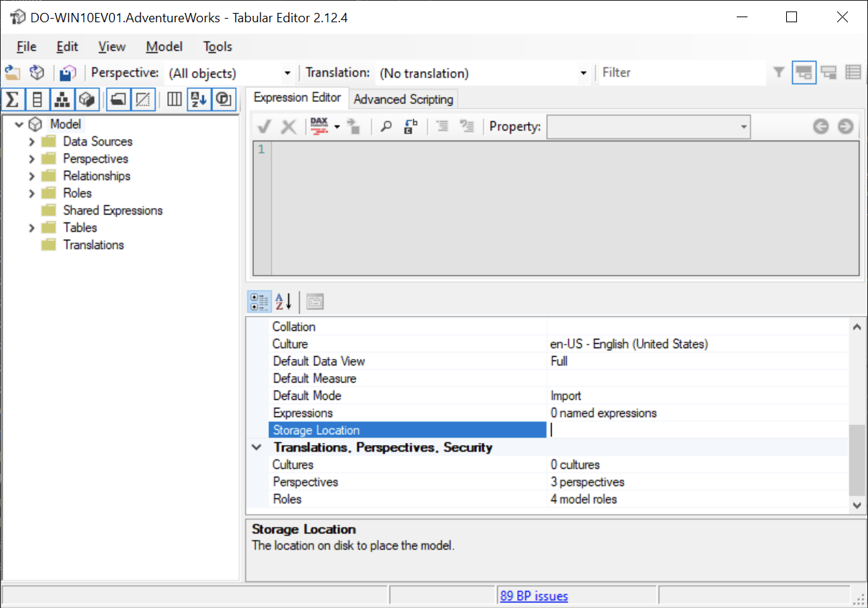
Task: Open the Translation dropdown
Action: tap(582, 73)
